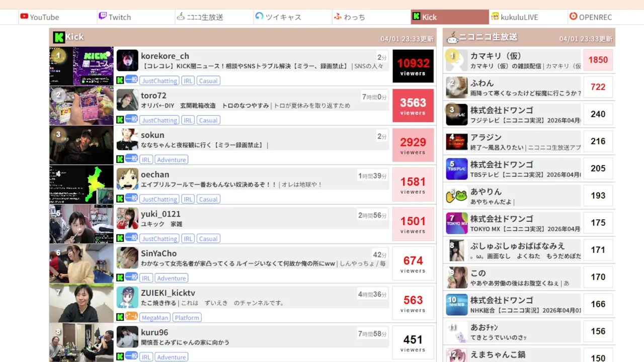The width and height of the screenshot is (644, 362).
Task: Open ZUIEKI_kicktv avatar icon
Action: [127, 297]
